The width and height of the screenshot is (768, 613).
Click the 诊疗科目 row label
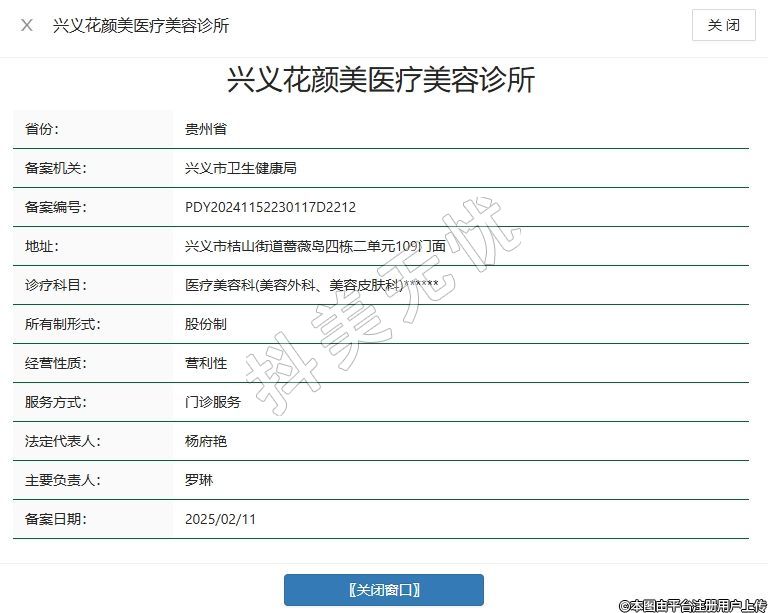point(56,285)
